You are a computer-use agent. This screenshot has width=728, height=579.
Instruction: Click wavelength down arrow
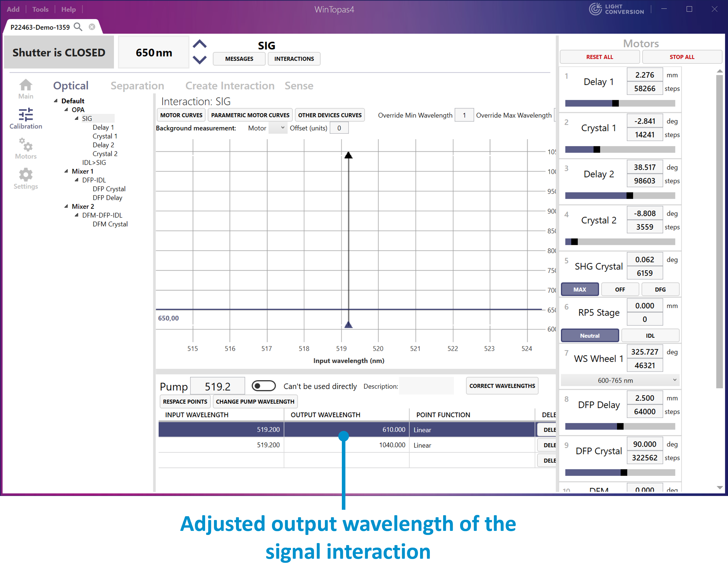pyautogui.click(x=200, y=60)
